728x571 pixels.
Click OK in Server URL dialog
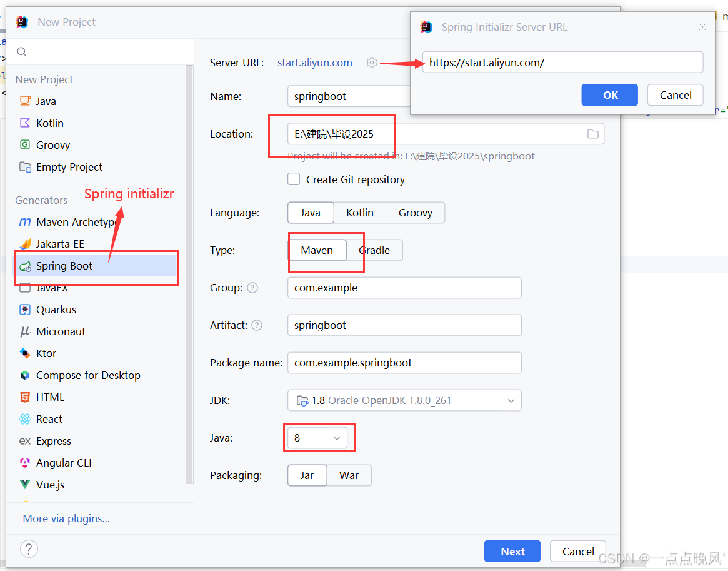pyautogui.click(x=610, y=95)
